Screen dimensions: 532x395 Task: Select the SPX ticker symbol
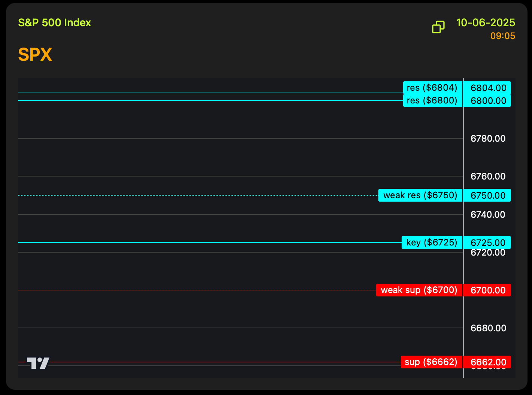coord(35,55)
